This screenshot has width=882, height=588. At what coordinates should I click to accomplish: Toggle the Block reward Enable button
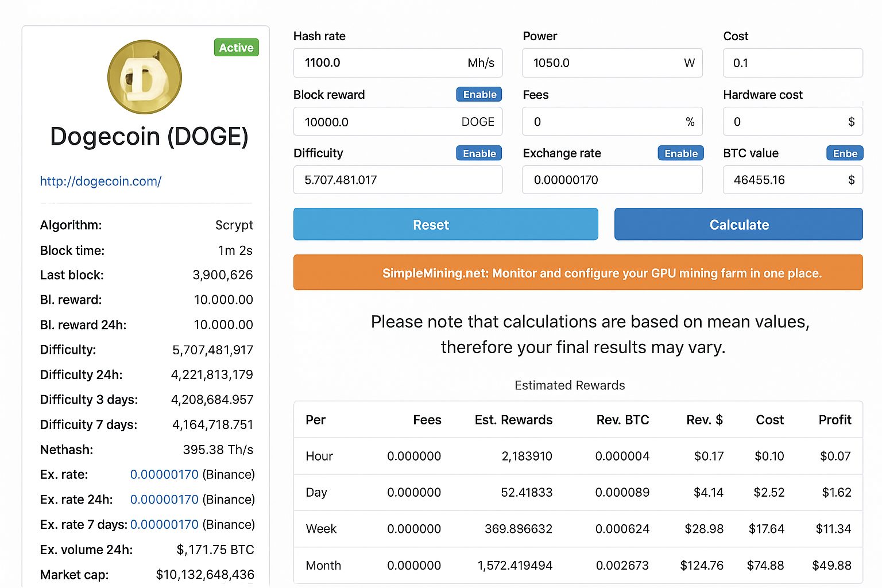pos(479,95)
